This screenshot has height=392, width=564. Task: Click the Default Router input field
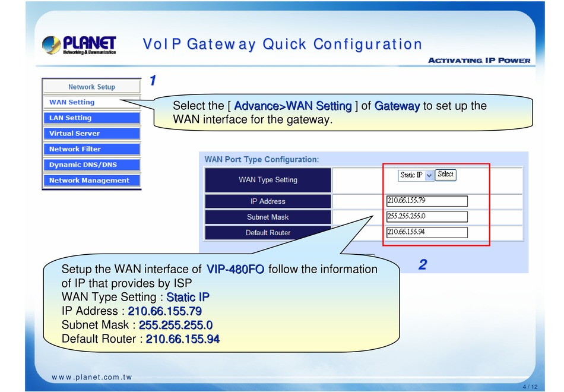click(x=427, y=232)
